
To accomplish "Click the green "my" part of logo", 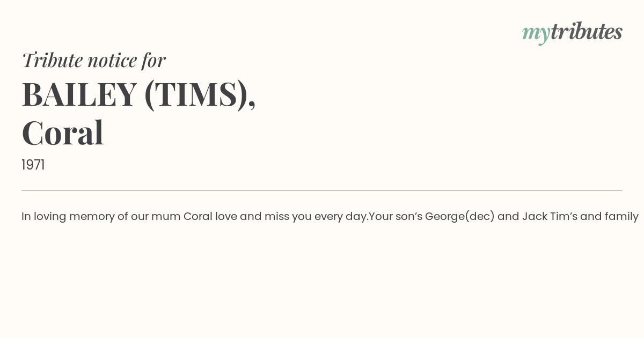I will tap(536, 34).
